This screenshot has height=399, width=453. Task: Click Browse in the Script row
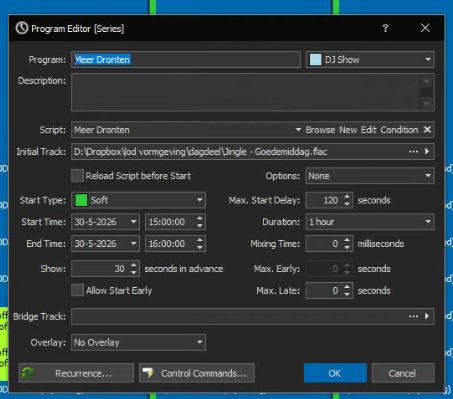pos(320,130)
